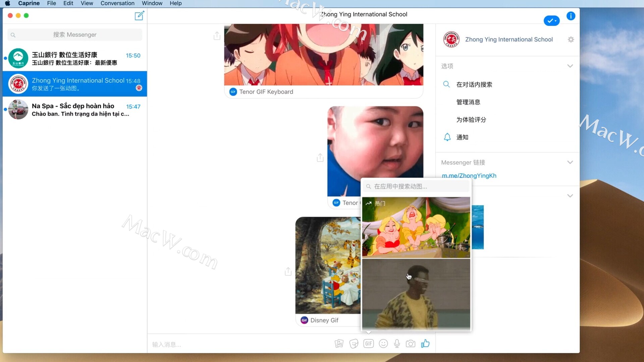Image resolution: width=644 pixels, height=362 pixels.
Task: Open the emoji picker
Action: [x=383, y=344]
